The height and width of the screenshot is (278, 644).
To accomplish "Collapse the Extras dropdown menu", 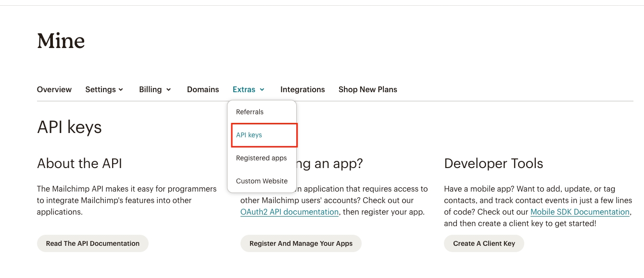I will click(248, 89).
